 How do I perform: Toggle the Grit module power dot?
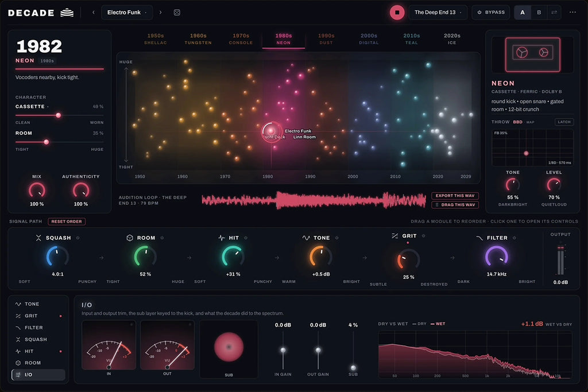[x=423, y=236]
